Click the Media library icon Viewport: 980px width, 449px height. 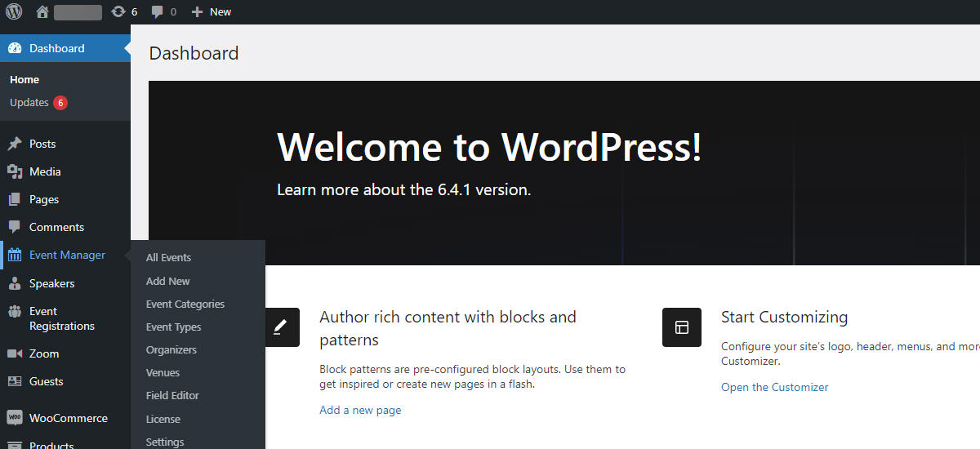(x=15, y=171)
